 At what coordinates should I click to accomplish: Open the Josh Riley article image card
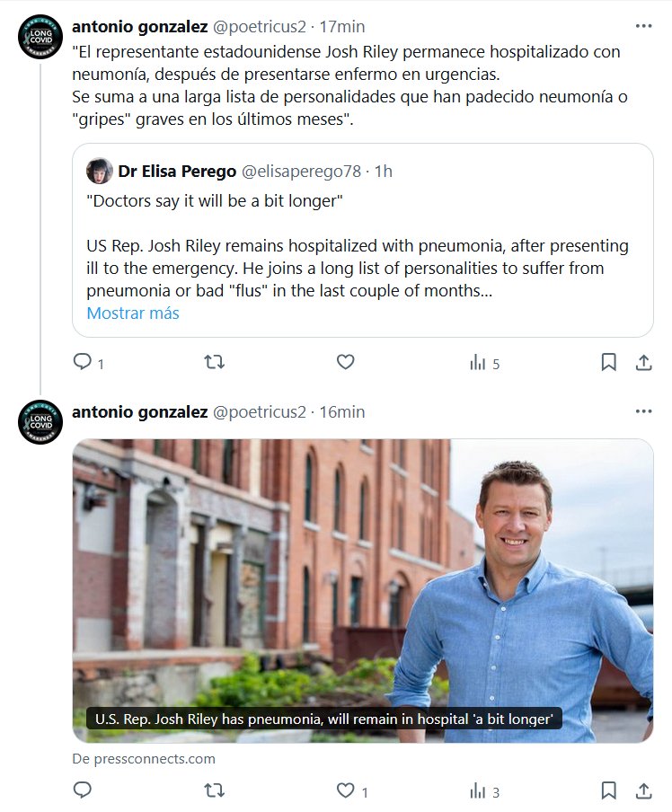pyautogui.click(x=362, y=589)
